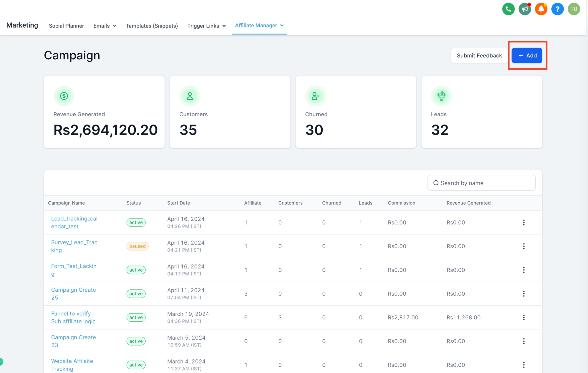Click the Leads funnel icon
This screenshot has height=373, width=588.
(441, 96)
